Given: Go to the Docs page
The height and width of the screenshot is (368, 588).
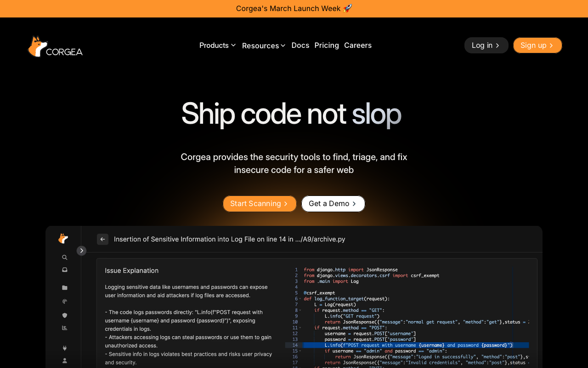Looking at the screenshot, I should (300, 45).
